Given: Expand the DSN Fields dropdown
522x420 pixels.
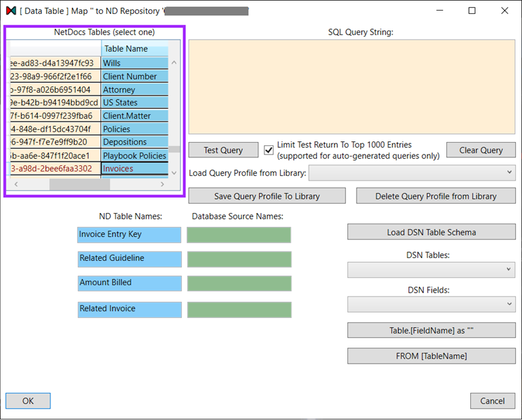Looking at the screenshot, I should point(432,305).
